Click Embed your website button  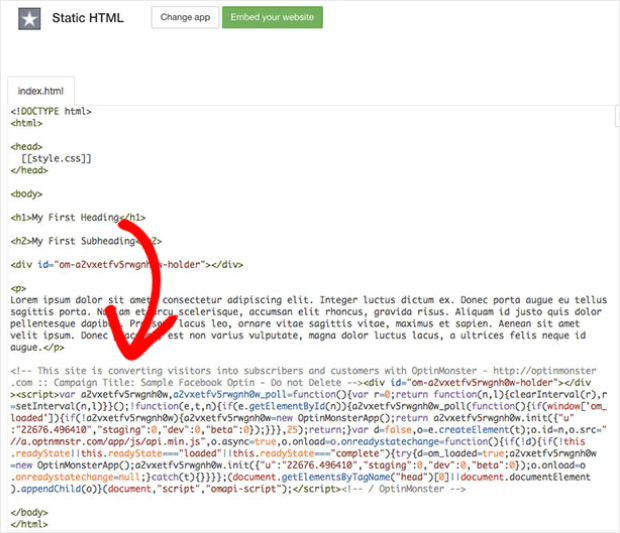click(272, 17)
